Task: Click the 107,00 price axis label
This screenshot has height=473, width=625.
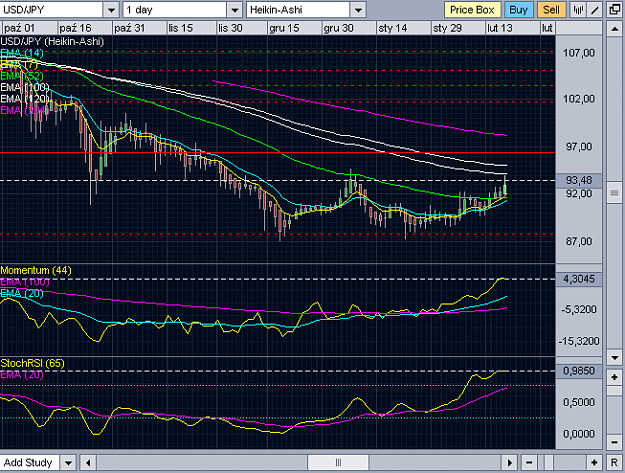Action: click(579, 53)
